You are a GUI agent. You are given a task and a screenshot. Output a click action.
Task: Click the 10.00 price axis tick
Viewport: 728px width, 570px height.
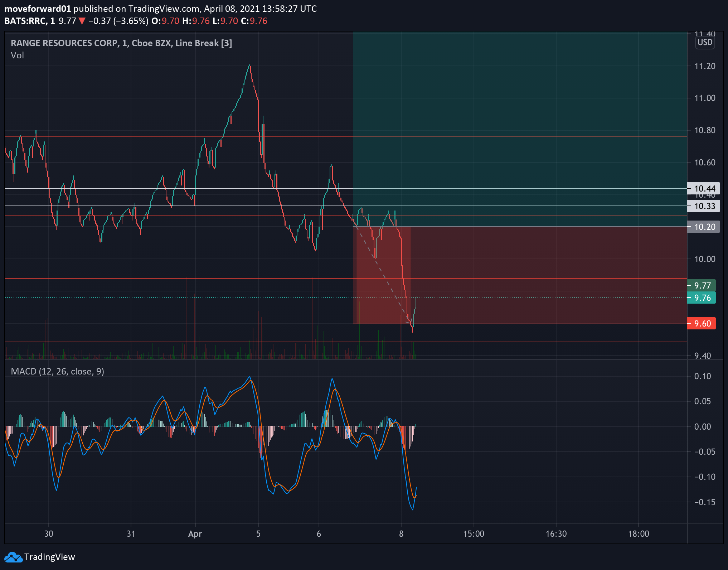tap(705, 259)
